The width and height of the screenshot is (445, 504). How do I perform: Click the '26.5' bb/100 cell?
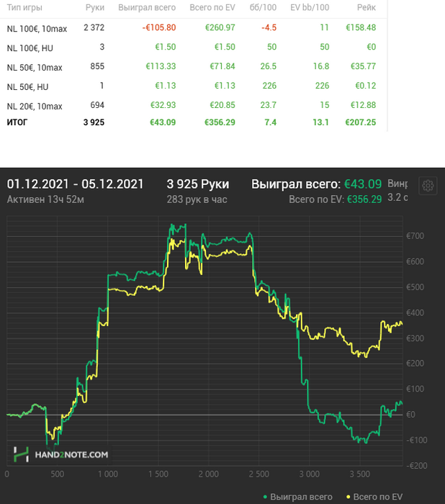pyautogui.click(x=268, y=66)
